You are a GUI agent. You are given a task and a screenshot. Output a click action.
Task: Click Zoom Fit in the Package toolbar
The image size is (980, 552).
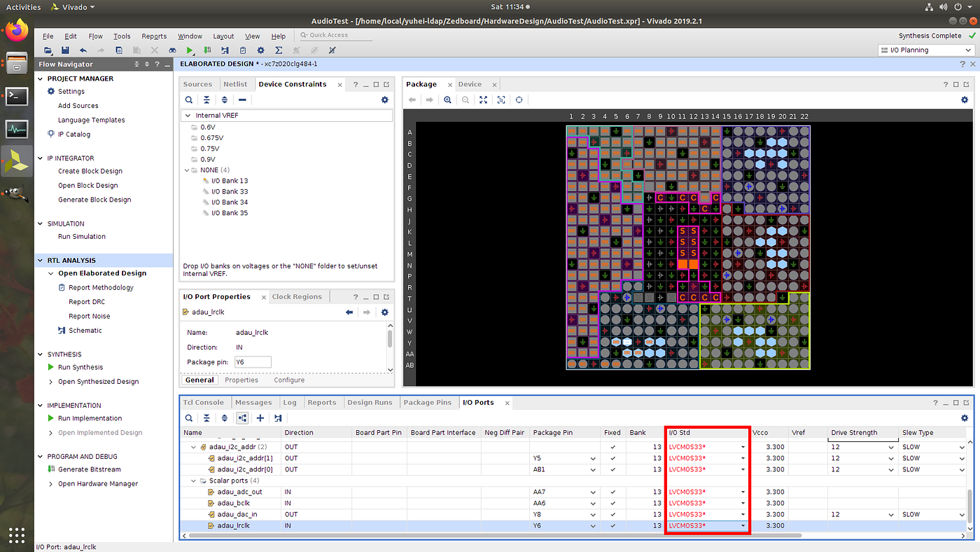[483, 100]
